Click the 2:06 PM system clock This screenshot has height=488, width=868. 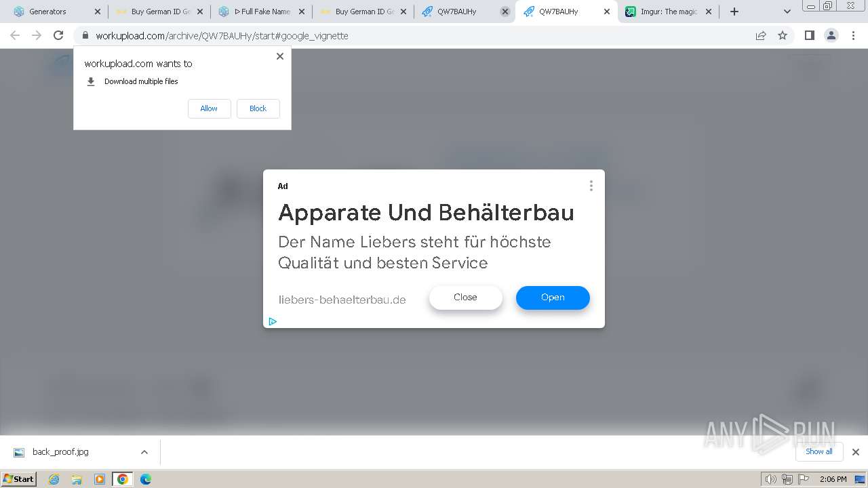(833, 479)
